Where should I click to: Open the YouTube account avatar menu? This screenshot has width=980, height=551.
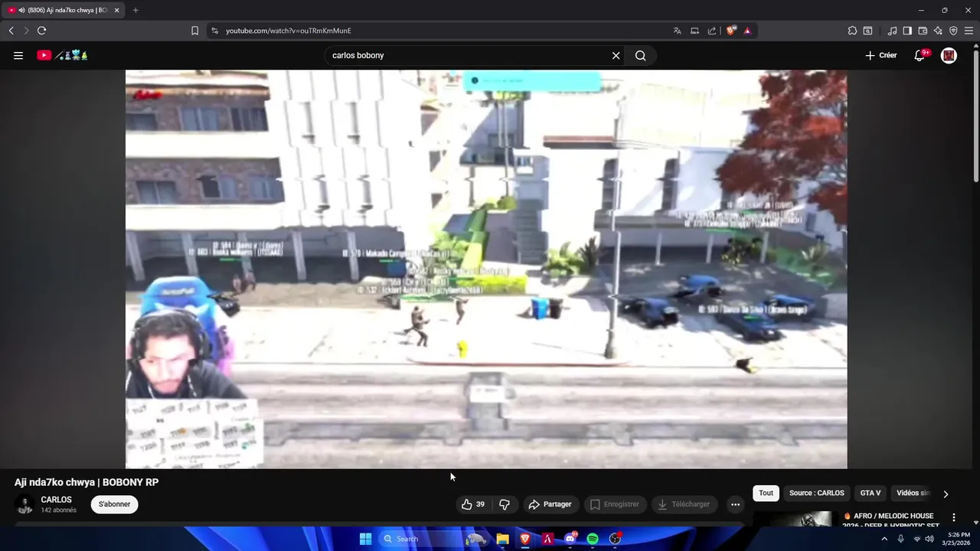[x=949, y=55]
